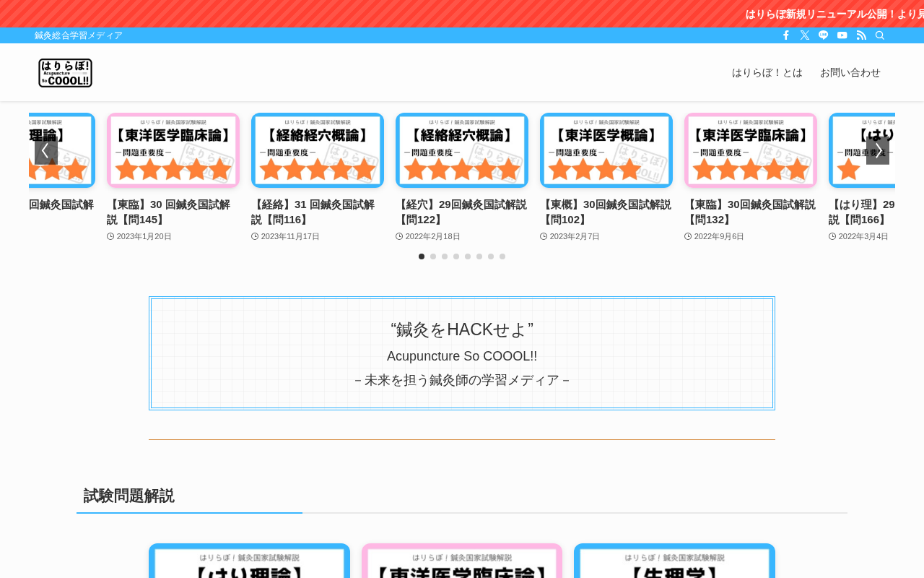Image resolution: width=924 pixels, height=578 pixels.
Task: Advance carousel with next arrow
Action: pos(878,150)
